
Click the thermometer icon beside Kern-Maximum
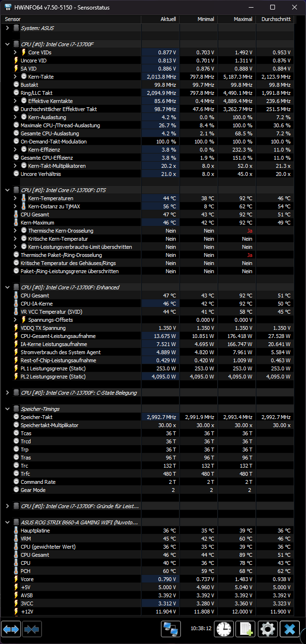coord(16,223)
